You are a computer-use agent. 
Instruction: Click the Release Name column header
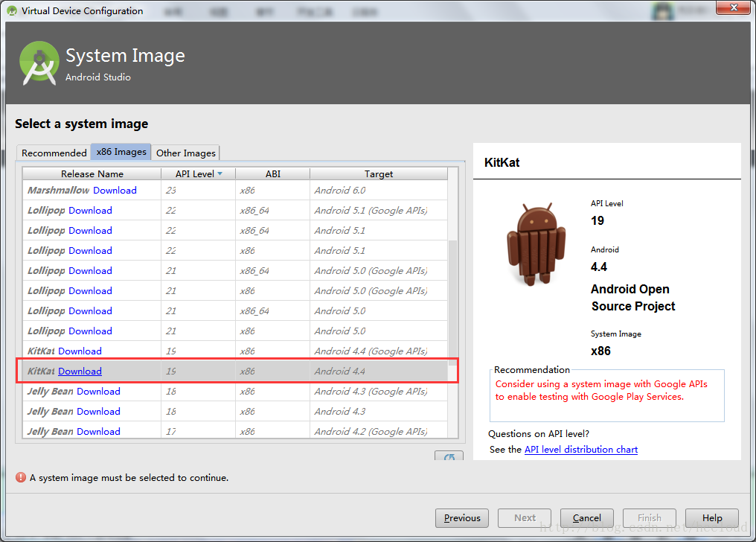92,173
